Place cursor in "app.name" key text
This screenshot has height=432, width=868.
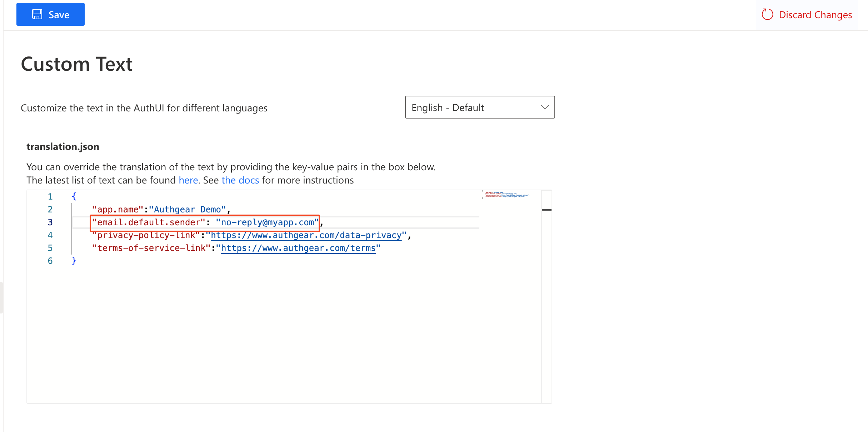tap(118, 210)
